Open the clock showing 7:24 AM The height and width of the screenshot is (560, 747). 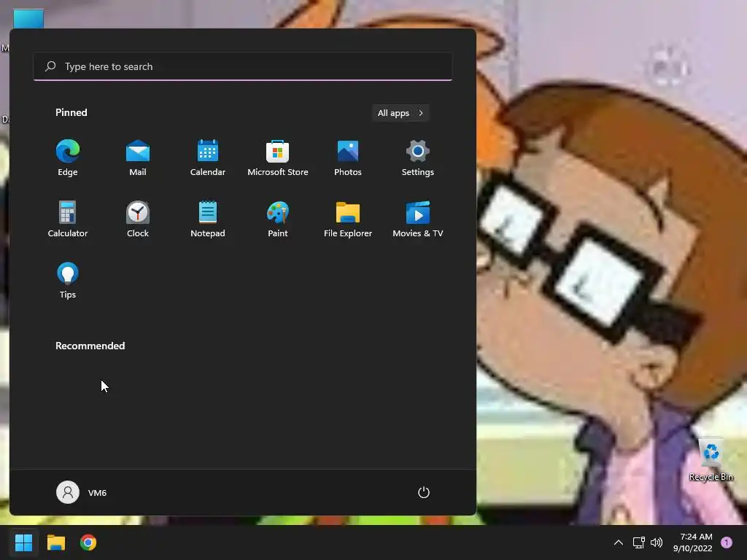click(x=693, y=542)
